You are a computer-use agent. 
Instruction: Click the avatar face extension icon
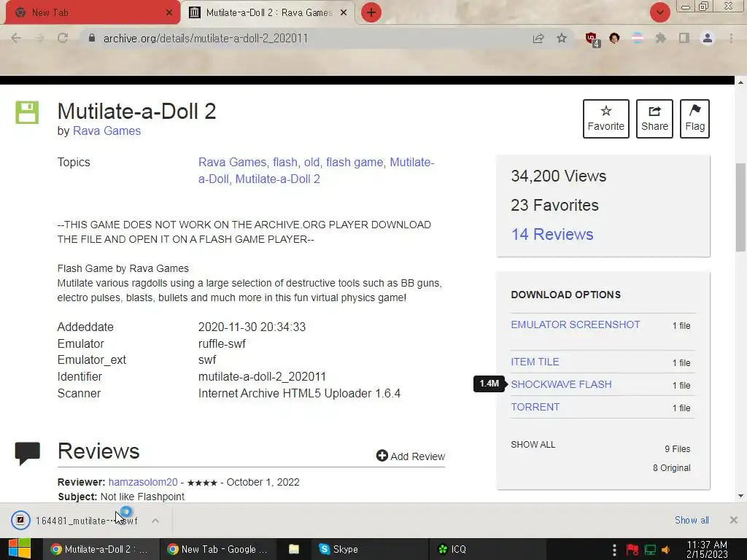pos(614,38)
